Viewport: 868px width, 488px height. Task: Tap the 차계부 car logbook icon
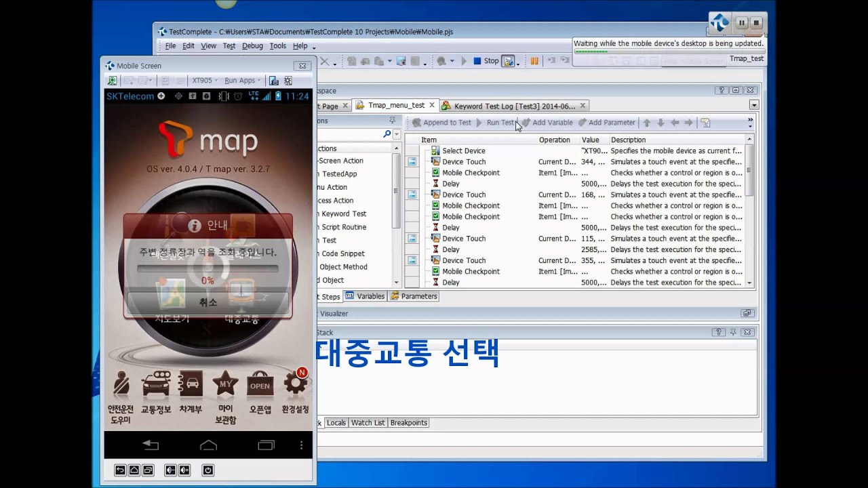pyautogui.click(x=191, y=384)
